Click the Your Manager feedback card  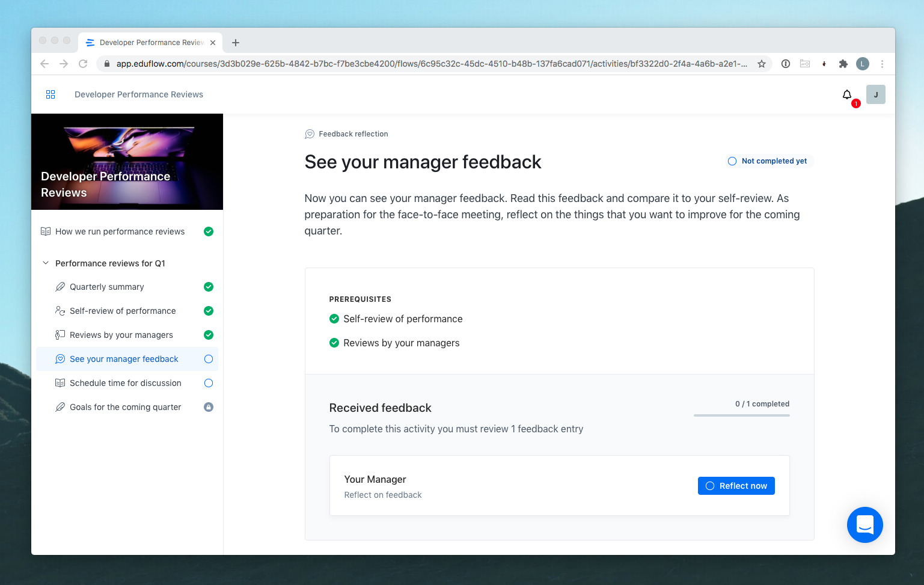coord(559,486)
